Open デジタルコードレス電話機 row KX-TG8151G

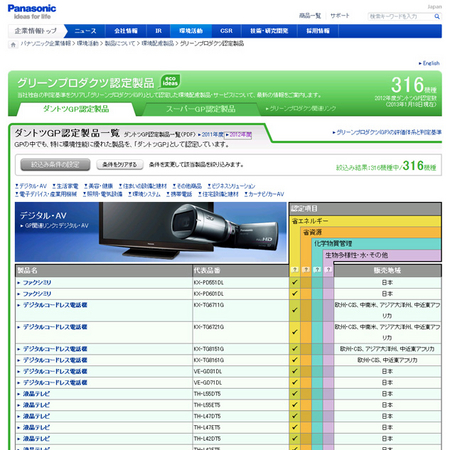pyautogui.click(x=55, y=349)
